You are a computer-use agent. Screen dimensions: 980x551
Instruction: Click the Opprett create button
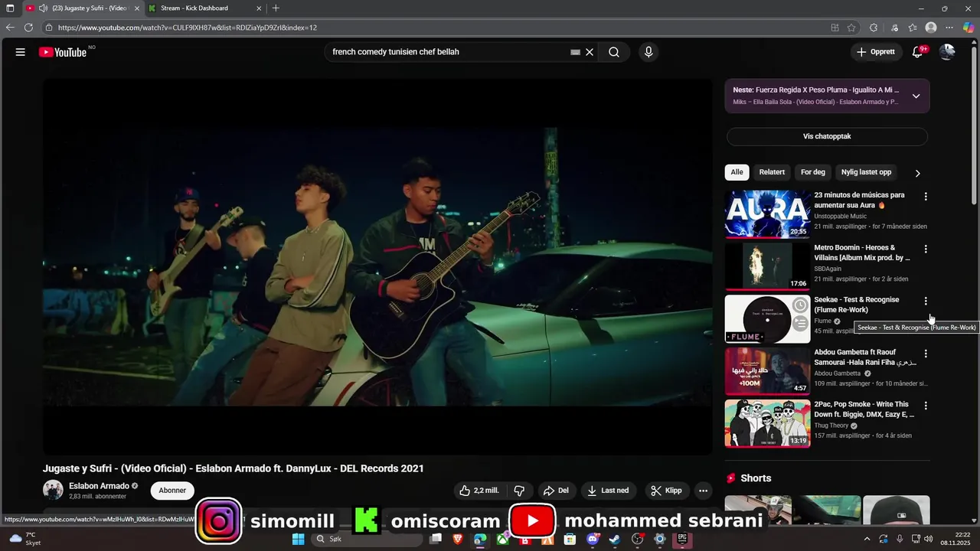(x=876, y=52)
